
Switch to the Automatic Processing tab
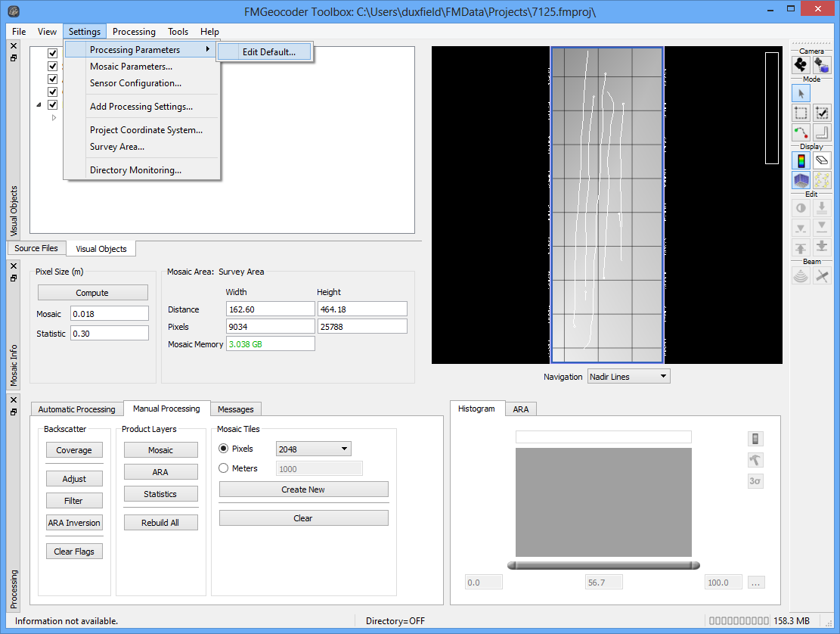point(76,409)
